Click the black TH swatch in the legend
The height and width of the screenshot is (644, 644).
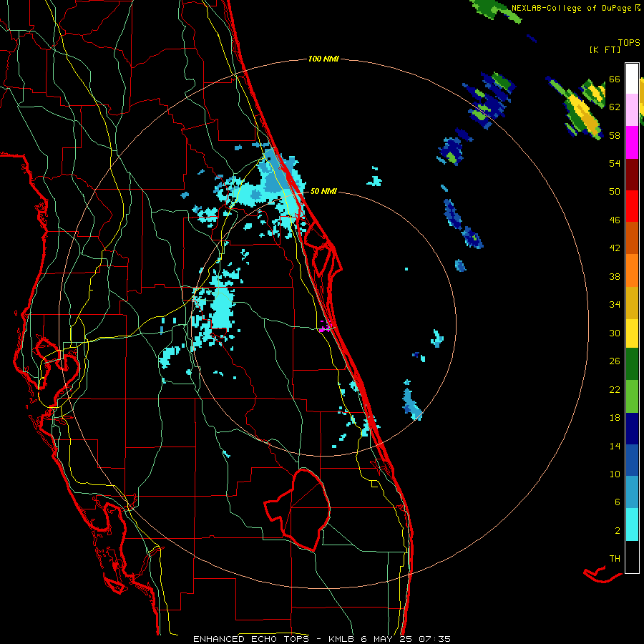(632, 557)
